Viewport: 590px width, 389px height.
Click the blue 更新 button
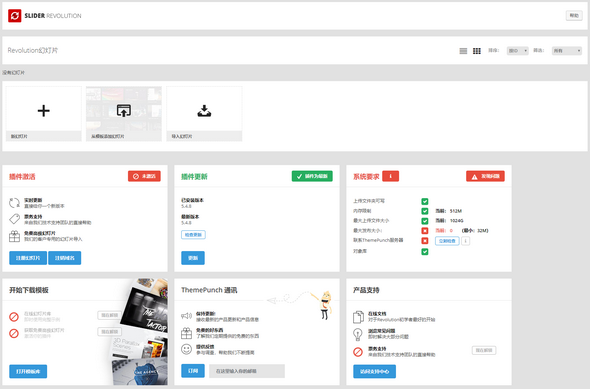coord(193,258)
